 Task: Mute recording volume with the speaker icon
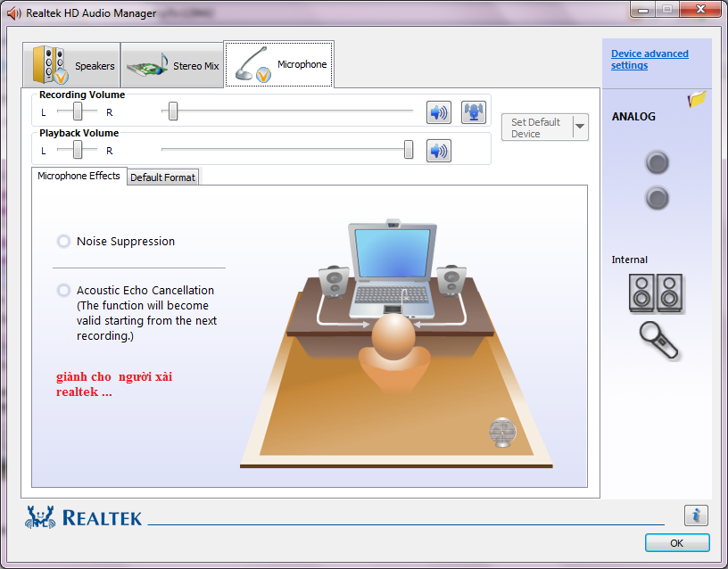pos(438,112)
